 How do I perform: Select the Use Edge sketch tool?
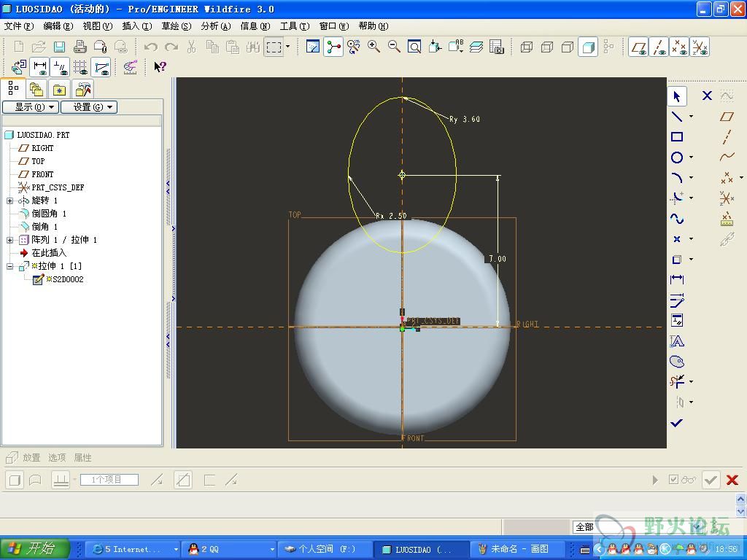[x=676, y=259]
